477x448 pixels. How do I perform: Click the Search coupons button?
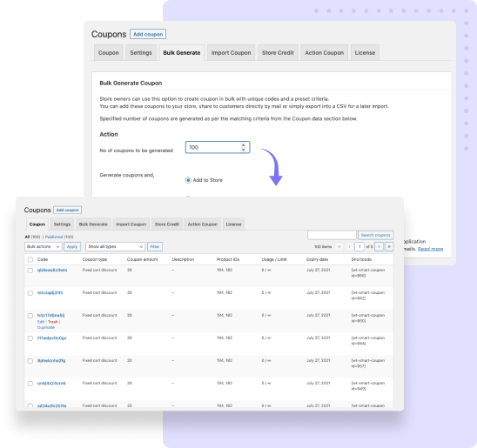tap(376, 235)
